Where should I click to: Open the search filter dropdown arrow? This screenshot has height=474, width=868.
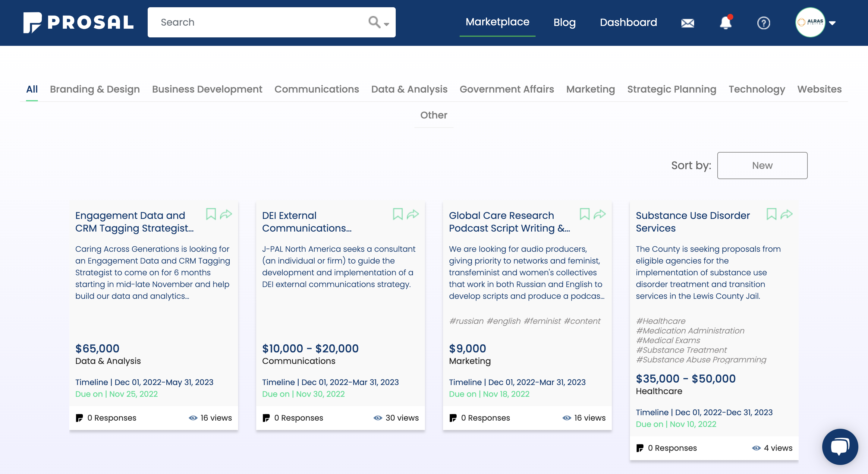pos(386,25)
